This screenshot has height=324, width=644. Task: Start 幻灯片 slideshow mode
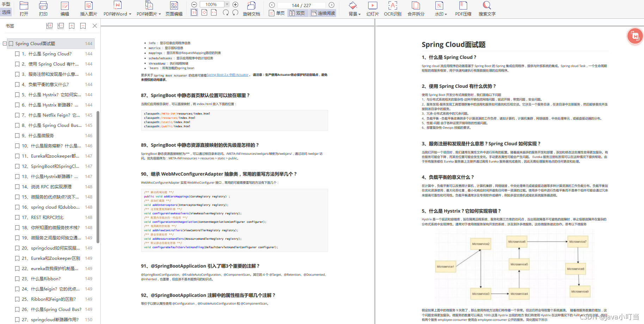(x=372, y=8)
